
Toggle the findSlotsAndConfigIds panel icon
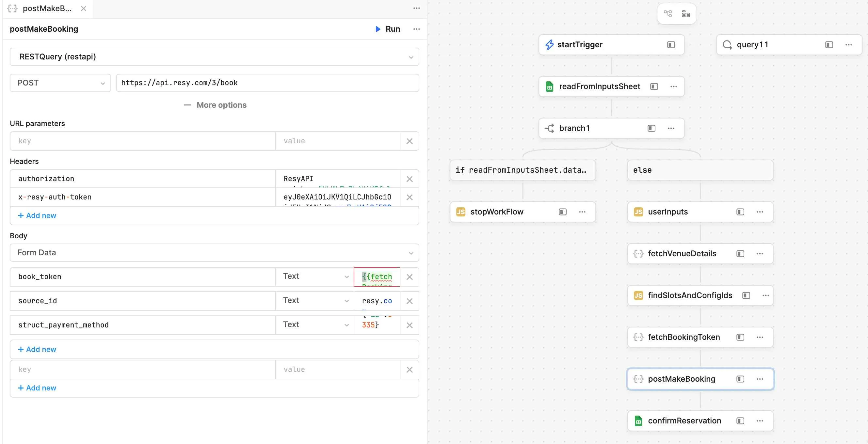click(746, 295)
